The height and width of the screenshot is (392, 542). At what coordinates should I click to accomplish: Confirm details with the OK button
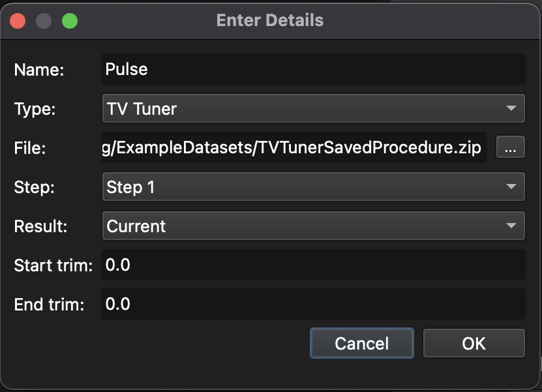click(474, 343)
